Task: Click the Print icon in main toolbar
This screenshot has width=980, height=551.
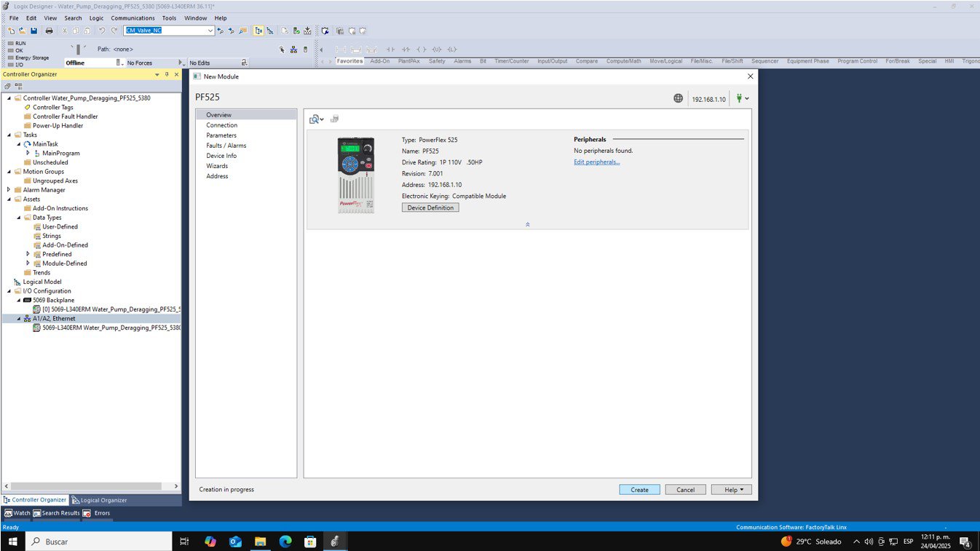Action: tap(49, 31)
